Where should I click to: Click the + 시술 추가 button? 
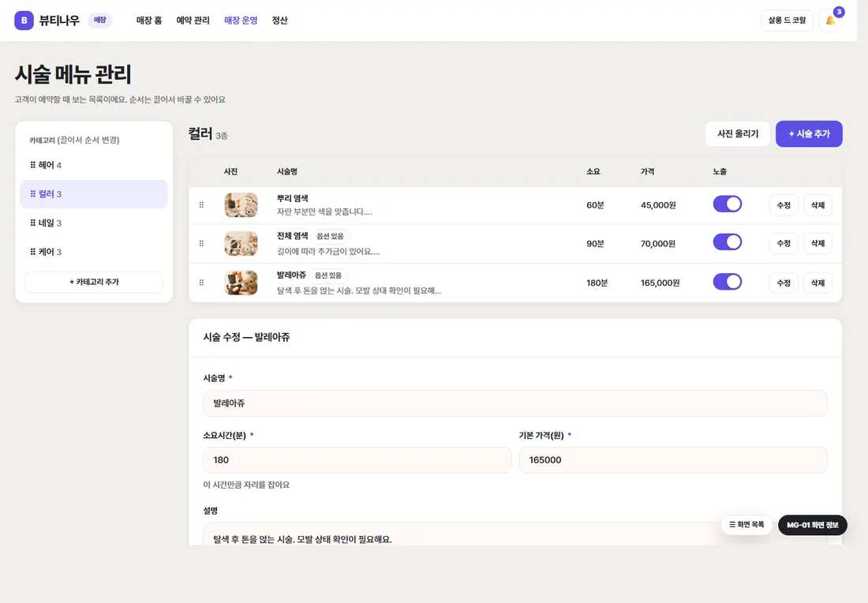point(809,134)
